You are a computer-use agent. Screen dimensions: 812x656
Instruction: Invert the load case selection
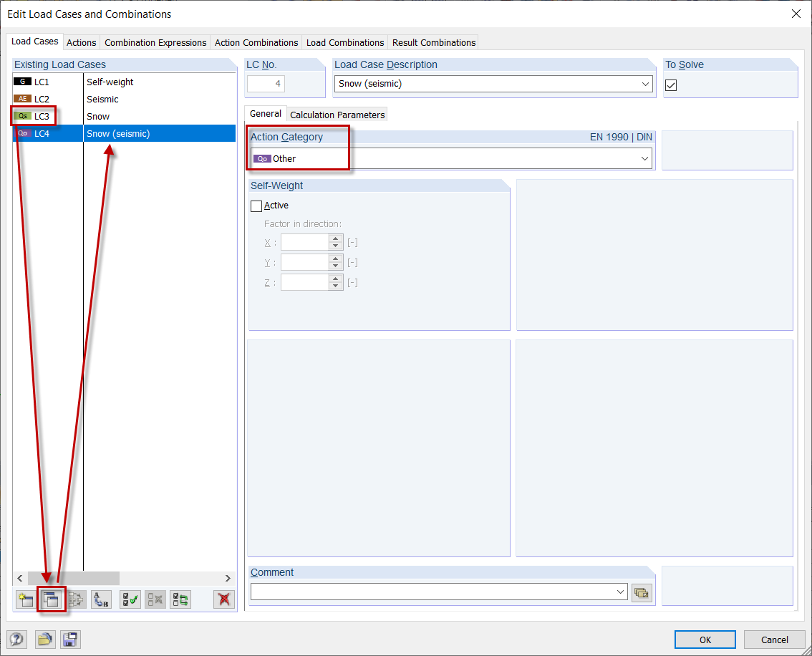(180, 599)
